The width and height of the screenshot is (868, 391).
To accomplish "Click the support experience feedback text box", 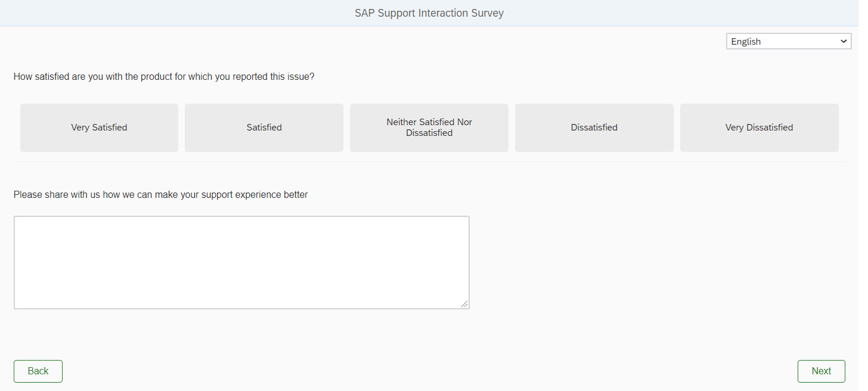I will pos(241,262).
